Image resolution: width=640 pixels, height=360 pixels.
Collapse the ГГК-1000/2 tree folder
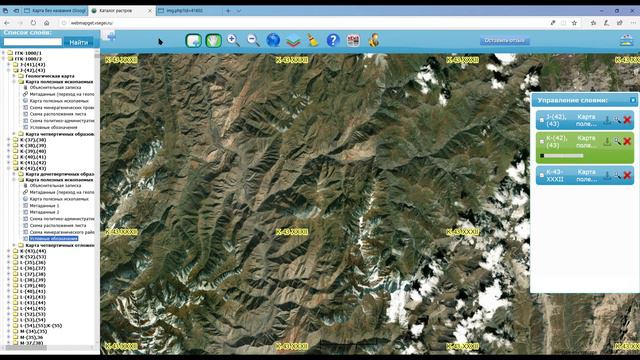[4, 59]
